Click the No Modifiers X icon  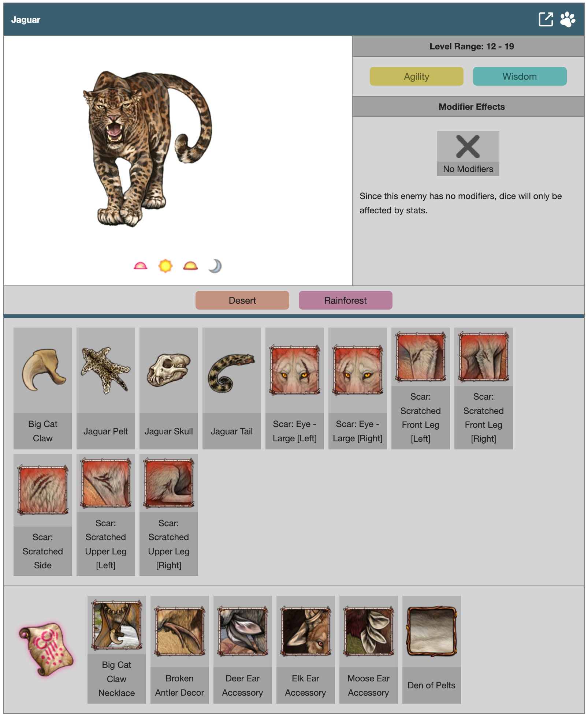click(x=468, y=146)
